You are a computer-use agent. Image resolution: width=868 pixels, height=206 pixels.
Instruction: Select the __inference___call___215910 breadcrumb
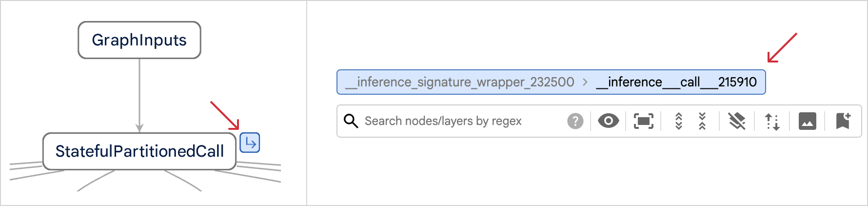point(676,82)
